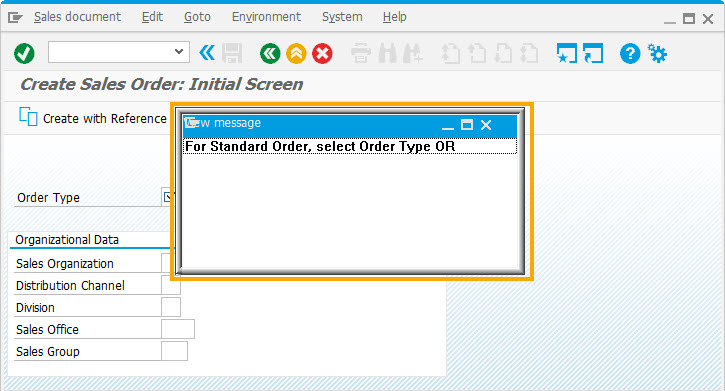Click the Create with Reference copy icon
This screenshot has height=391, width=725.
(28, 116)
